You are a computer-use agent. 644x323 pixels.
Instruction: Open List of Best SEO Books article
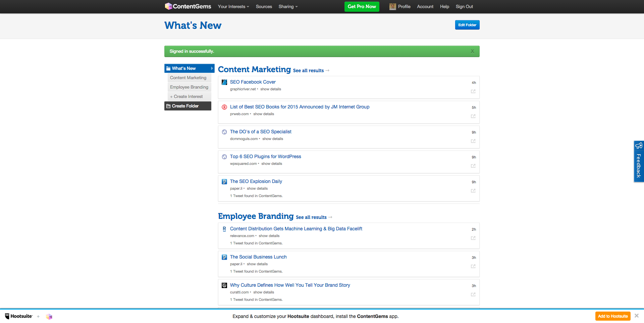tap(300, 107)
